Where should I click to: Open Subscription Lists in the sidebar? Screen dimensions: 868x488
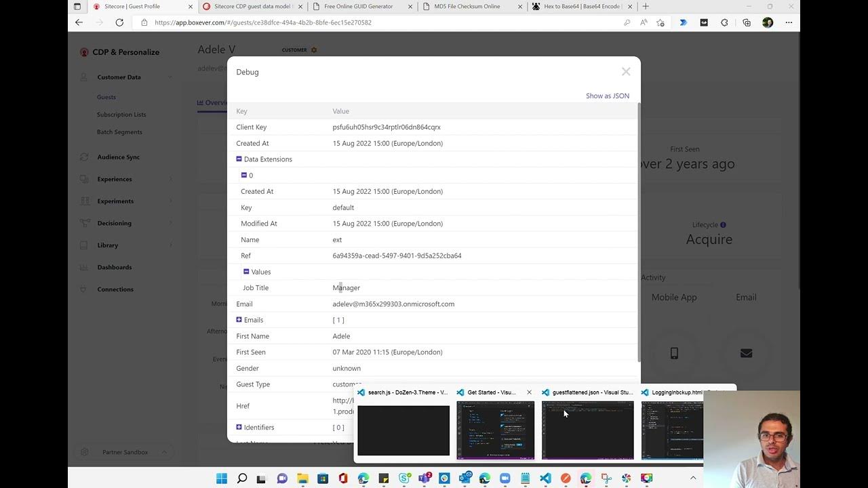(x=121, y=115)
